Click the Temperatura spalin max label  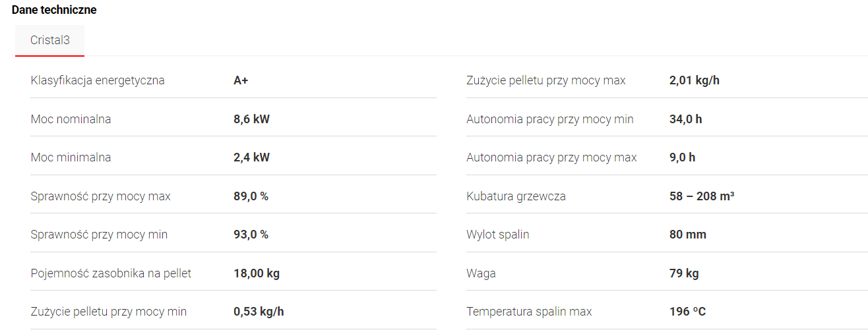point(529,312)
